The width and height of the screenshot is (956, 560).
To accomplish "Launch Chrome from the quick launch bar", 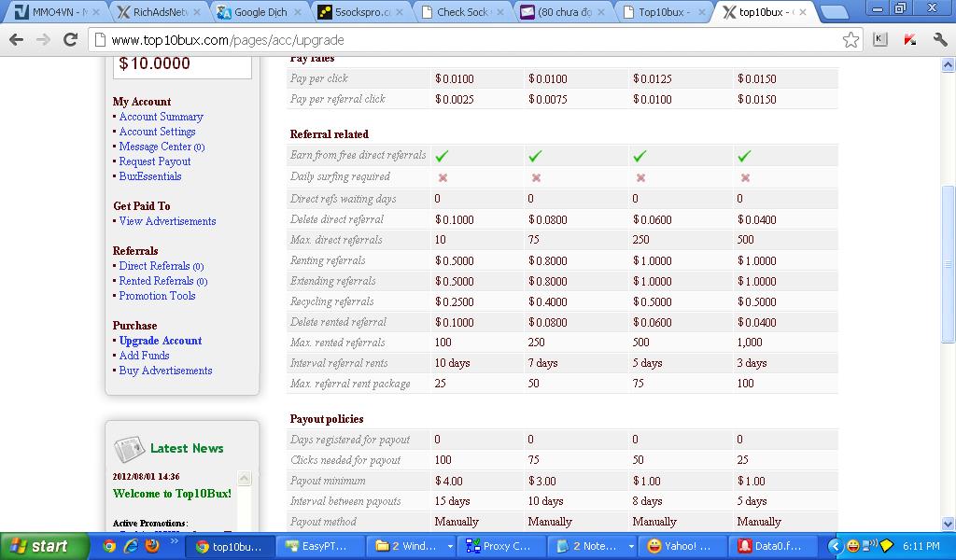I will (109, 546).
